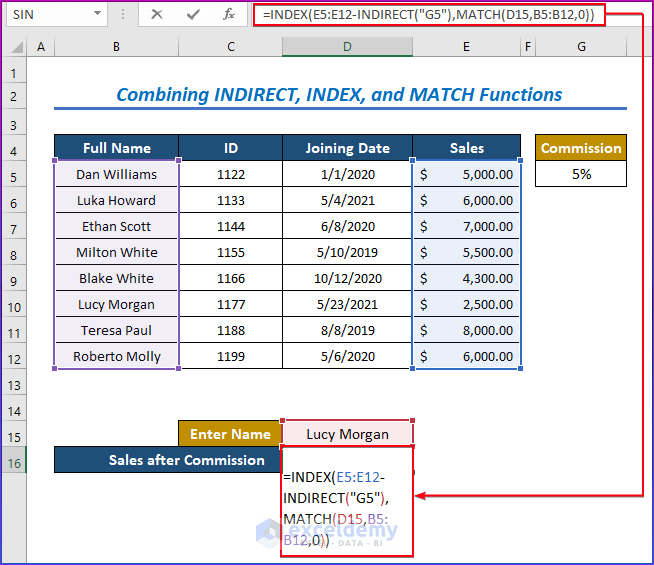Select the 'Ethan Scott' cell
The height and width of the screenshot is (565, 654).
click(116, 226)
